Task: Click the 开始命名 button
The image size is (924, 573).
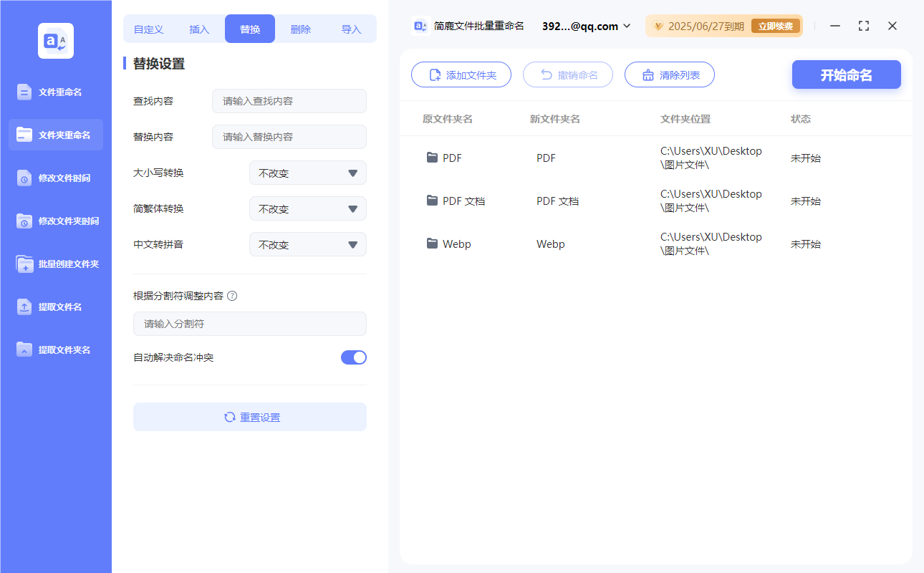Action: click(x=846, y=74)
